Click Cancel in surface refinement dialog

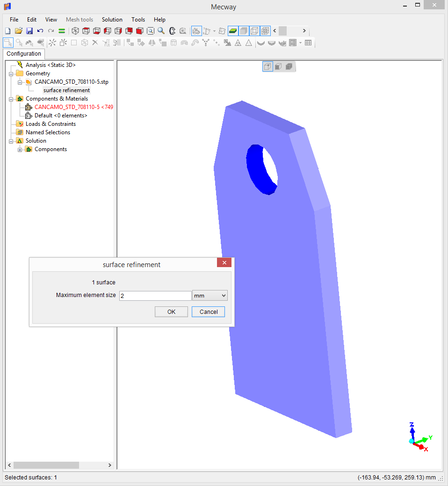pos(208,312)
